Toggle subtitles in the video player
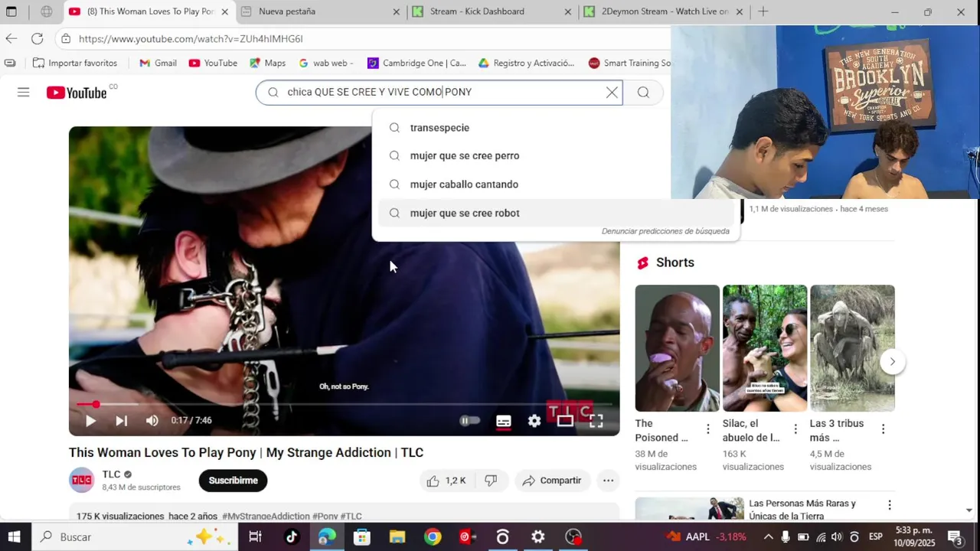 pos(504,420)
